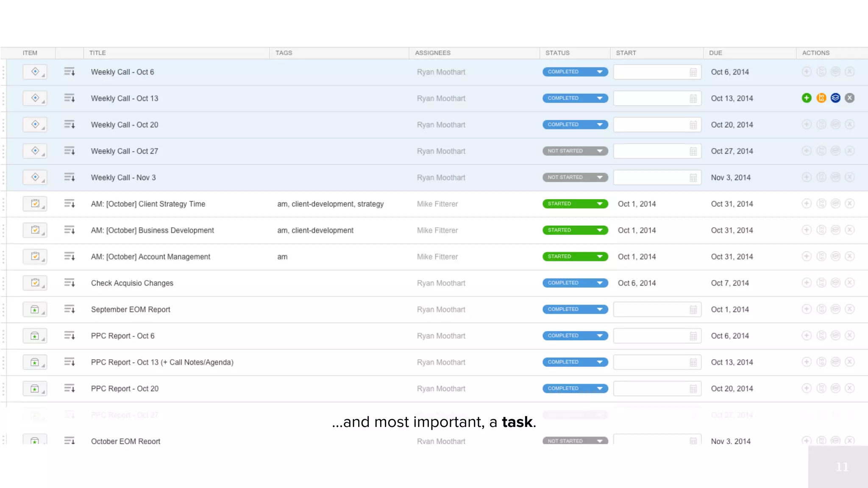Click the event item-type icon for Weekly Call - Oct 27
868x488 pixels.
pos(35,151)
